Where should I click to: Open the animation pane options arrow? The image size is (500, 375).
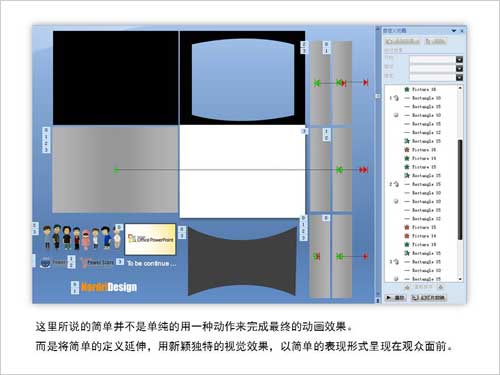[454, 31]
